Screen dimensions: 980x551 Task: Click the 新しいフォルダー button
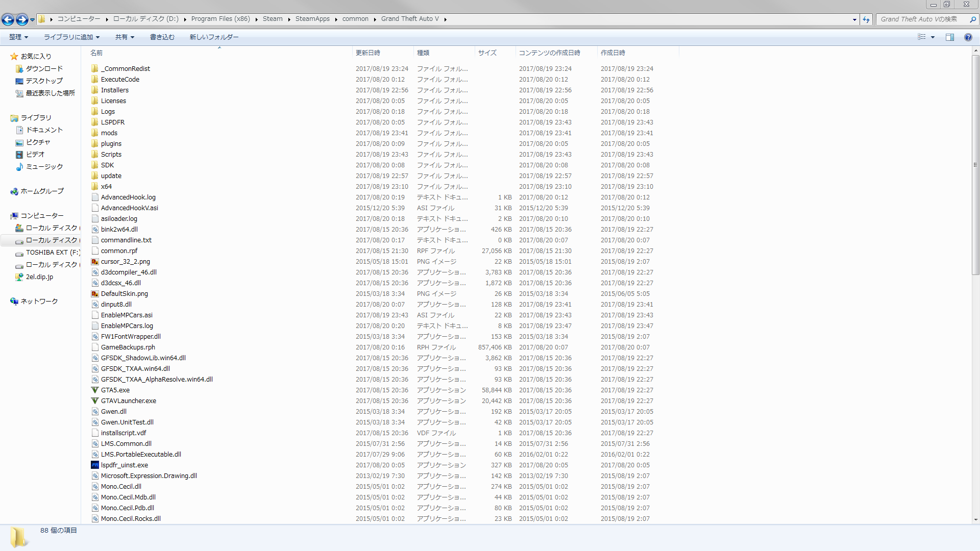(x=214, y=37)
